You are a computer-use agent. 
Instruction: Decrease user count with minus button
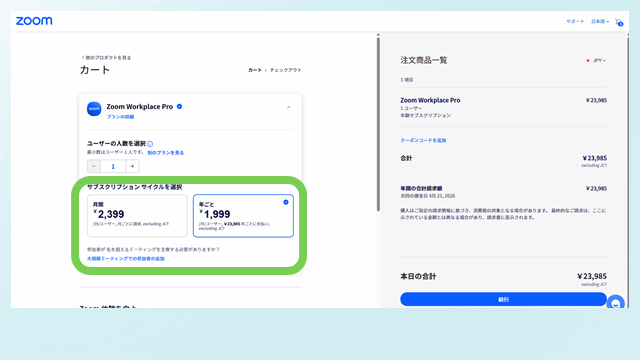pos(93,166)
